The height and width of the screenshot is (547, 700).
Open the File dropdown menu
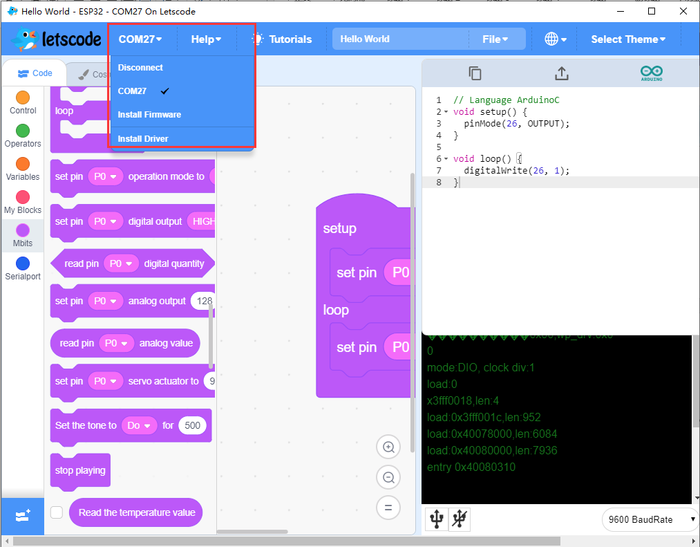tap(495, 40)
